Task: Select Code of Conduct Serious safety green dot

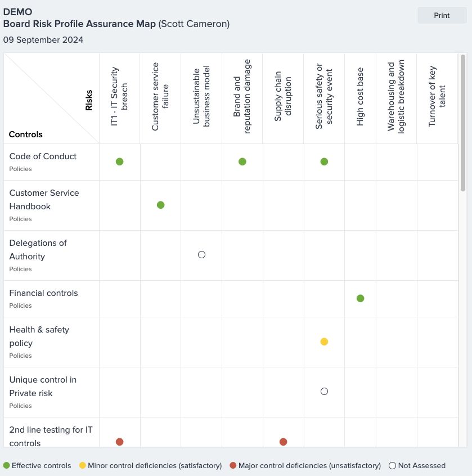Action: pos(324,161)
